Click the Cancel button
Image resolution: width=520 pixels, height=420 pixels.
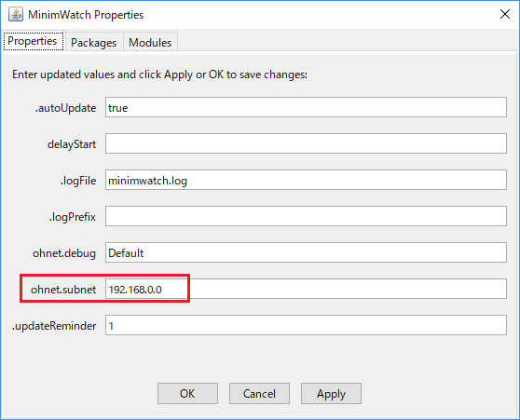point(259,394)
